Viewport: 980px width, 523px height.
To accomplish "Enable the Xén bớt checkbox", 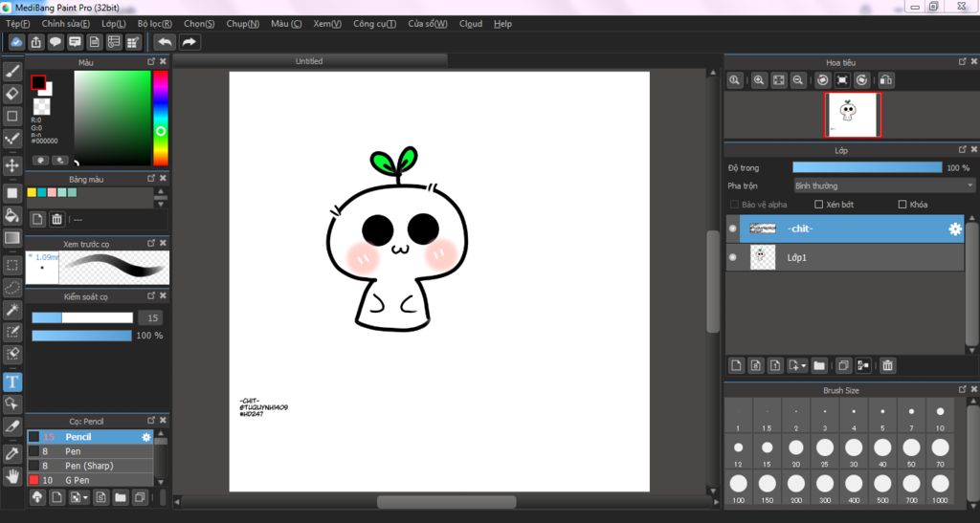I will click(x=819, y=204).
